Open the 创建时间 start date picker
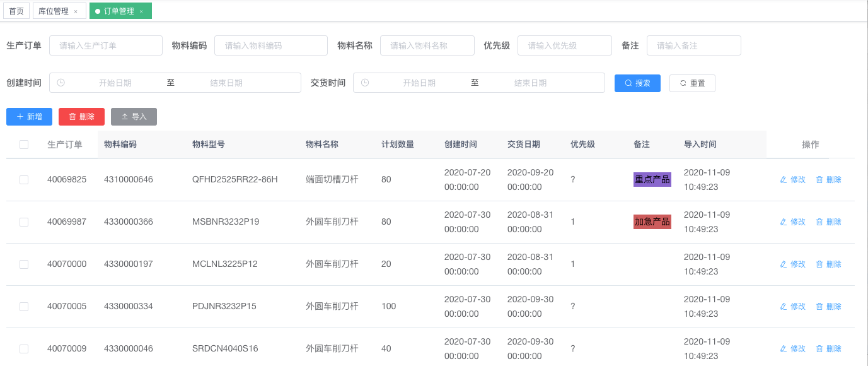The height and width of the screenshot is (366, 868). (x=115, y=83)
